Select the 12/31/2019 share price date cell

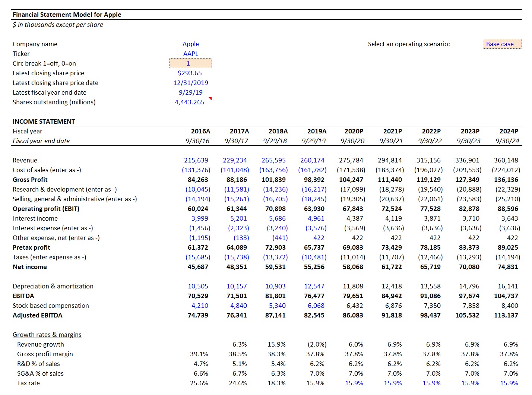coord(191,83)
